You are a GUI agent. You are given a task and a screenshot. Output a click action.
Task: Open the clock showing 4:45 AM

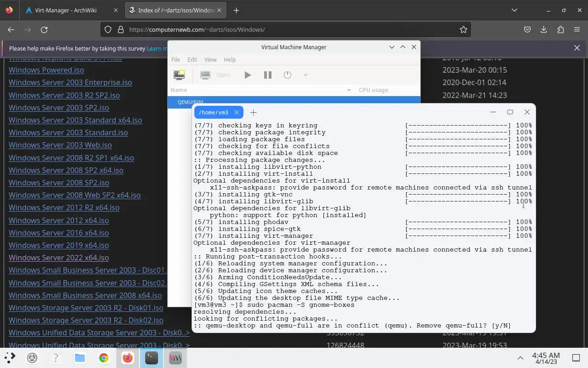pyautogui.click(x=546, y=358)
